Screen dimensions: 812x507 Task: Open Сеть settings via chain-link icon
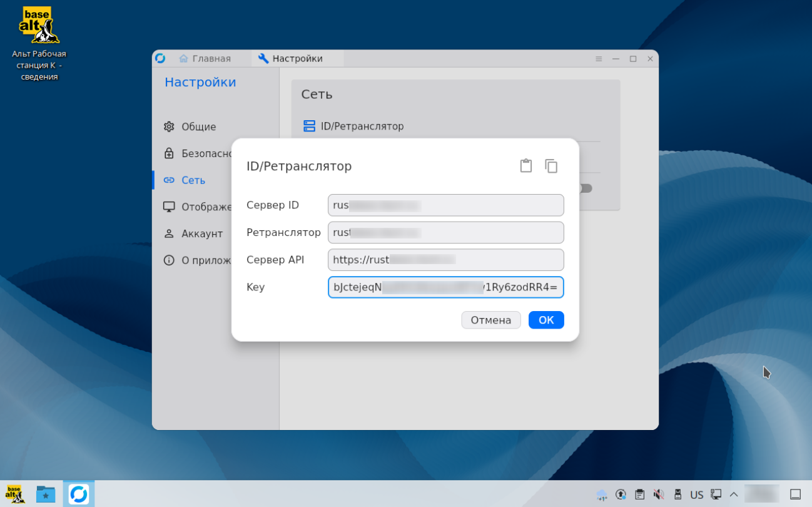[168, 180]
